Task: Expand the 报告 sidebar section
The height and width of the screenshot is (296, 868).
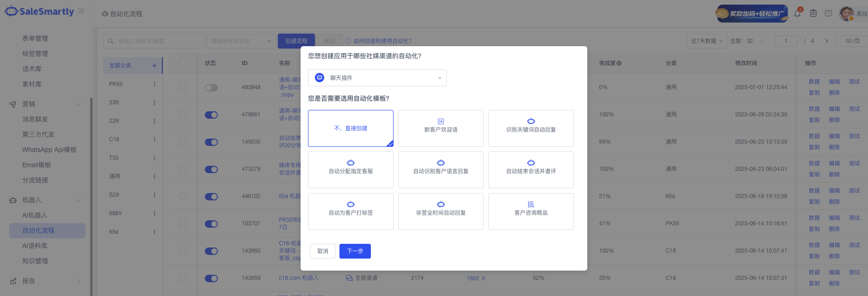Action: click(x=79, y=281)
